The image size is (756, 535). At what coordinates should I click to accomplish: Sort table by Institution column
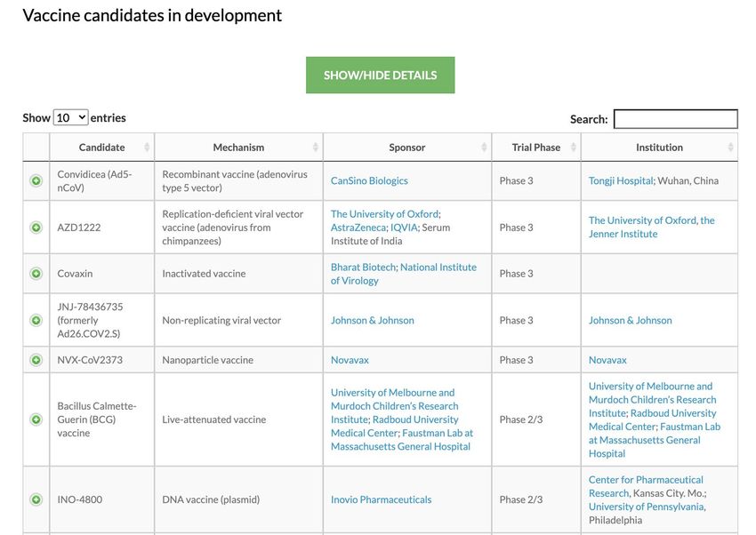(x=659, y=148)
